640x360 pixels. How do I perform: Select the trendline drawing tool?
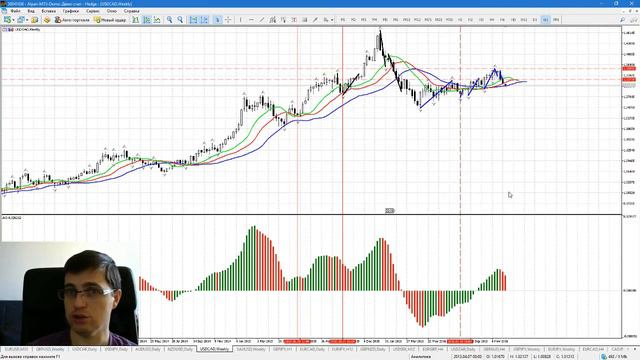pyautogui.click(x=262, y=20)
